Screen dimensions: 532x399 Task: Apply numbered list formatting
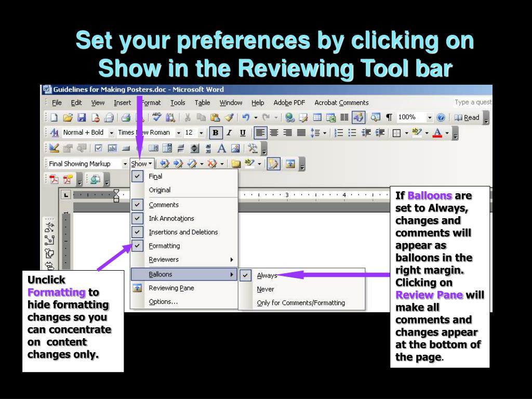[x=339, y=132]
